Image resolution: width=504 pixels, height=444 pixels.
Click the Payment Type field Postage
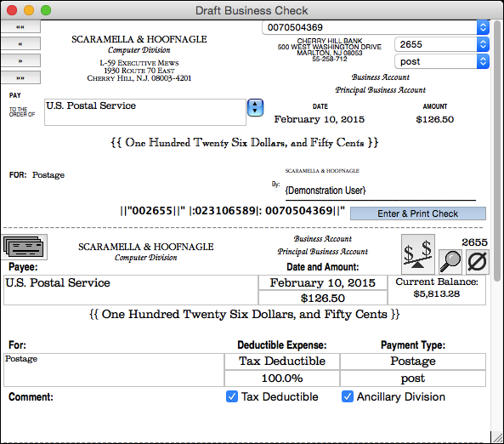tap(413, 361)
